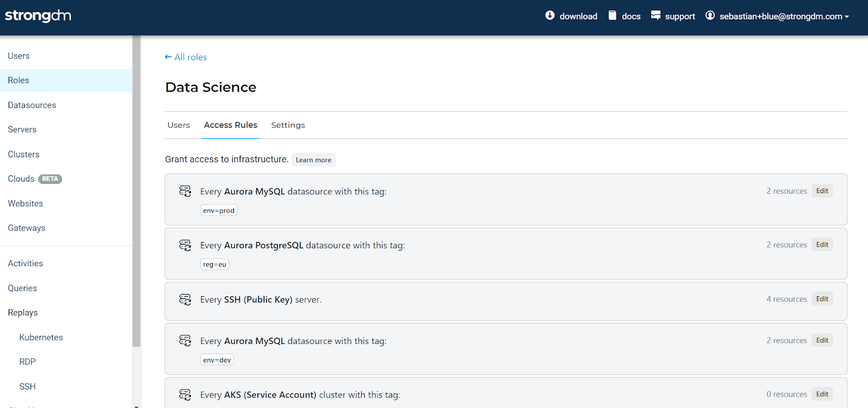Open Activities in the sidebar
Image resolution: width=868 pixels, height=408 pixels.
click(x=66, y=264)
